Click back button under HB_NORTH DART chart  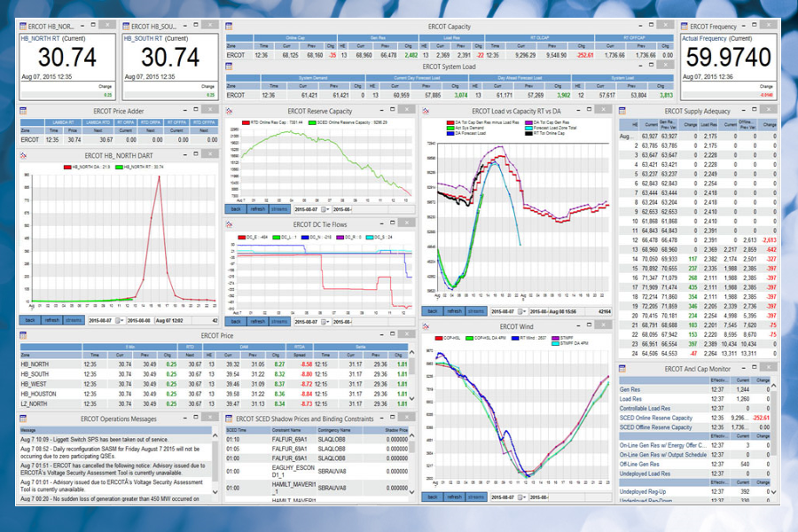tap(30, 320)
